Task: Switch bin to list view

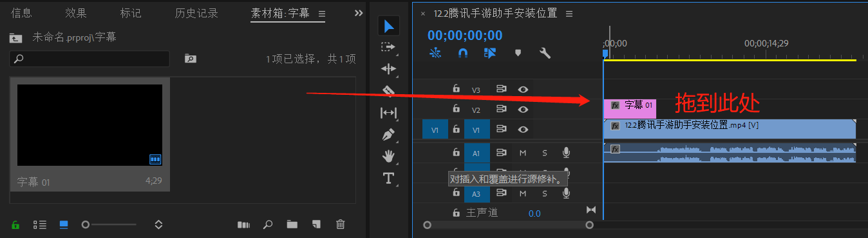Action: [x=40, y=224]
